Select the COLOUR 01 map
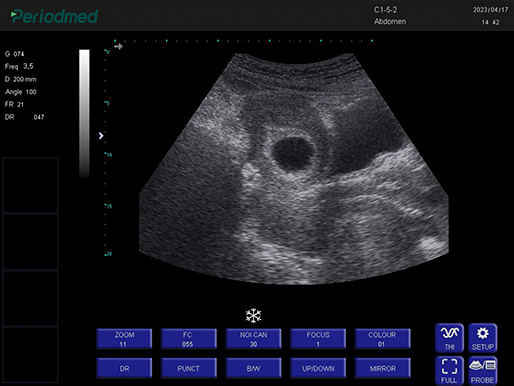514x386 pixels. [x=383, y=339]
